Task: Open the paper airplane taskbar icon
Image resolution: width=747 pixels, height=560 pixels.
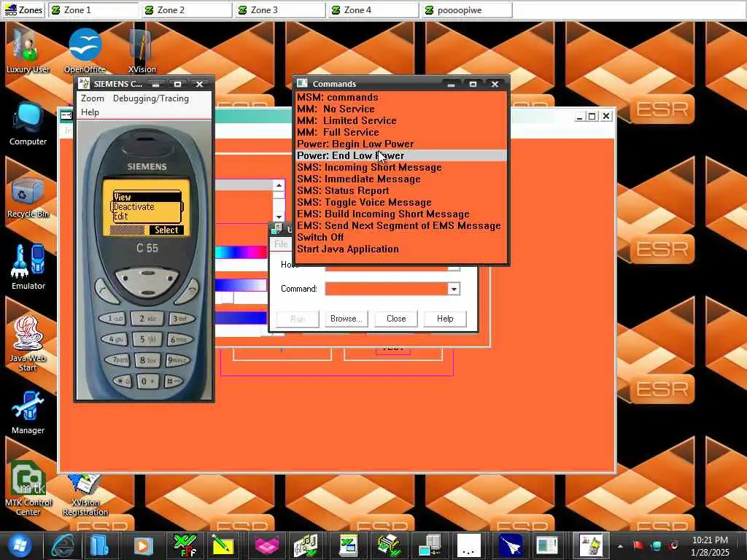Action: coord(510,545)
